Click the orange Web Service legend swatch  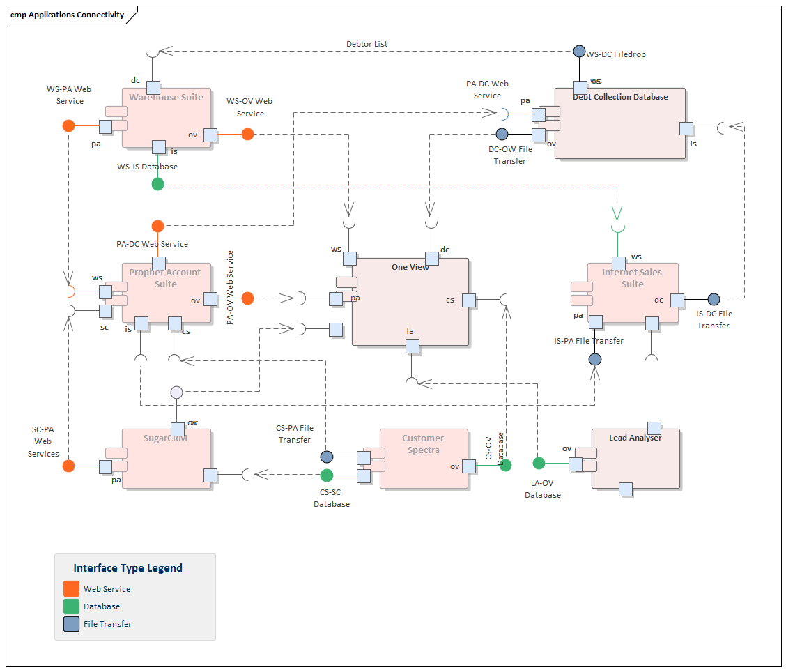pos(71,588)
